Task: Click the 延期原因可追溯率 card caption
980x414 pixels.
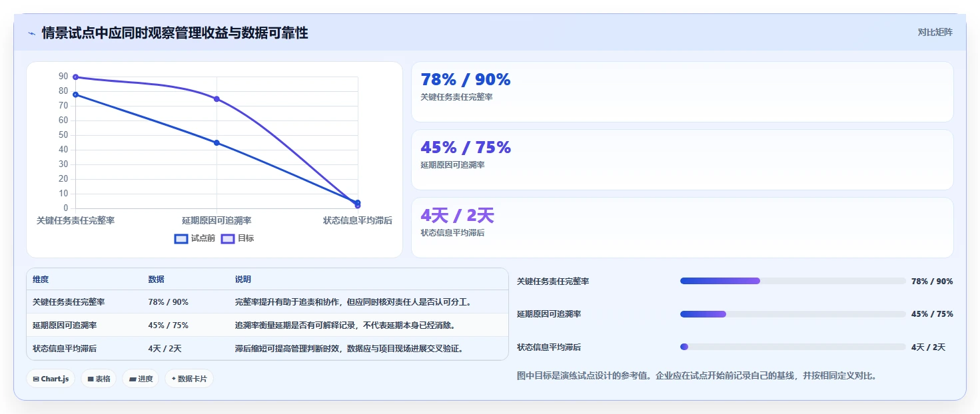Action: [x=452, y=165]
